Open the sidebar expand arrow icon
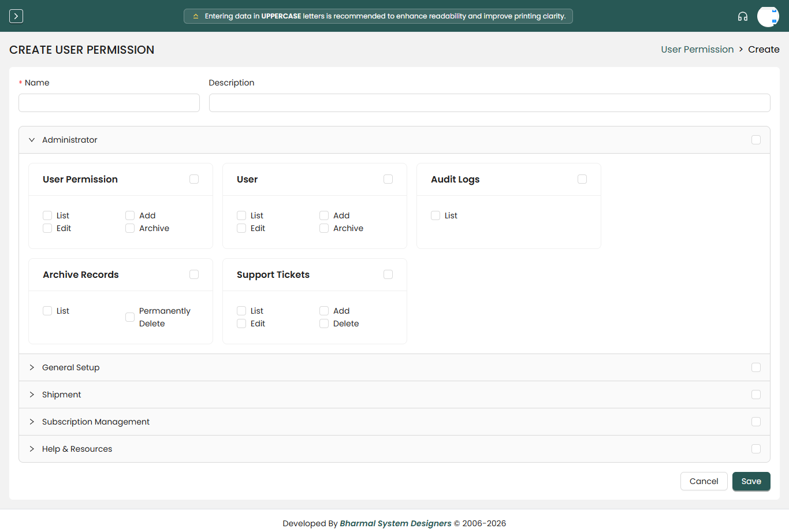This screenshot has height=532, width=789. [16, 16]
